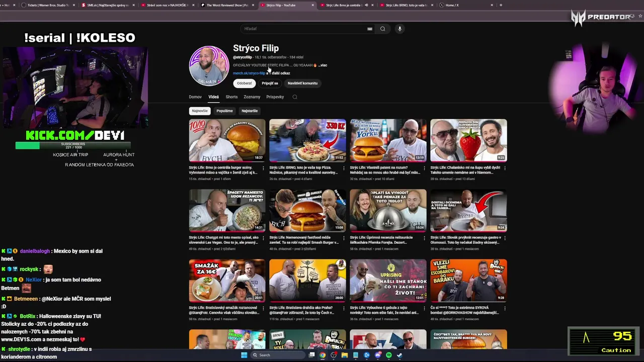Open File Explorer from the taskbar
The width and height of the screenshot is (644, 362).
click(x=345, y=355)
